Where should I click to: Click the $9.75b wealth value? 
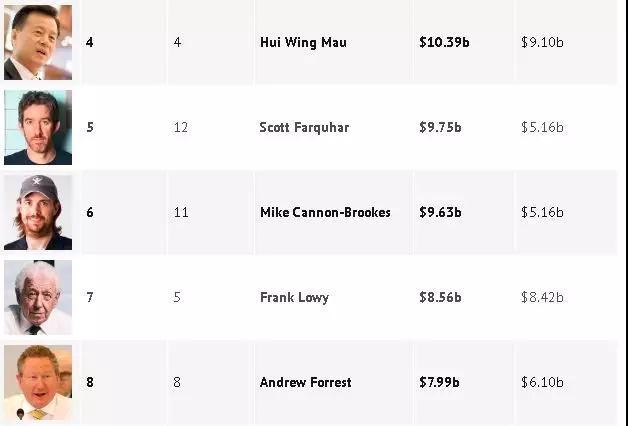[439, 128]
